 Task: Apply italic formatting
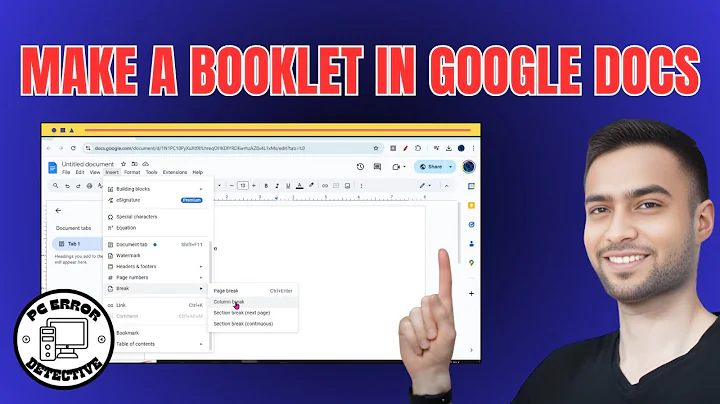[x=277, y=185]
